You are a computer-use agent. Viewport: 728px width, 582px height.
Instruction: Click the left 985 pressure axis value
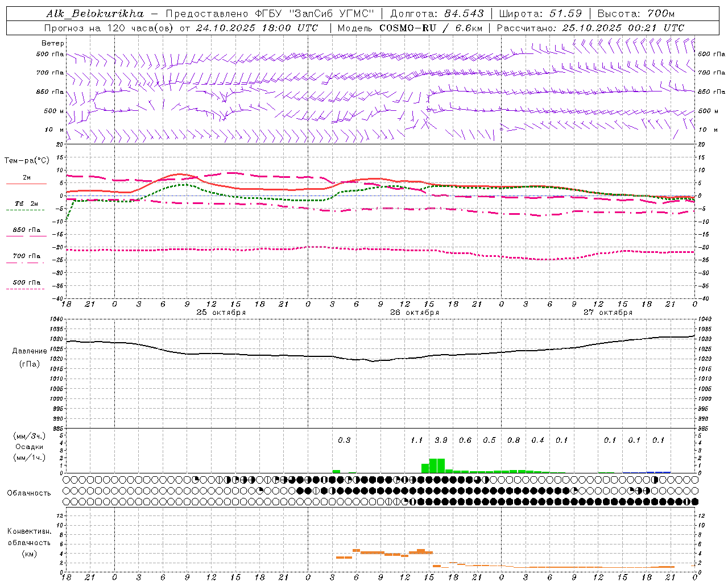click(58, 429)
